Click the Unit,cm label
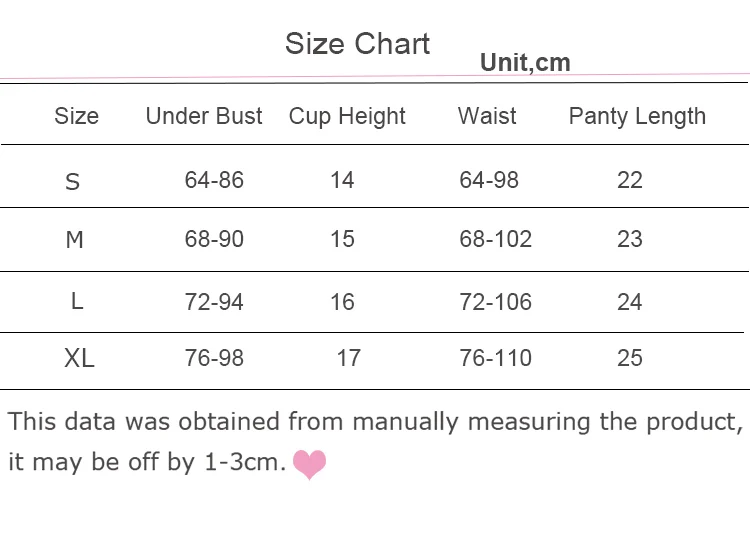This screenshot has height=546, width=750. pos(525,62)
